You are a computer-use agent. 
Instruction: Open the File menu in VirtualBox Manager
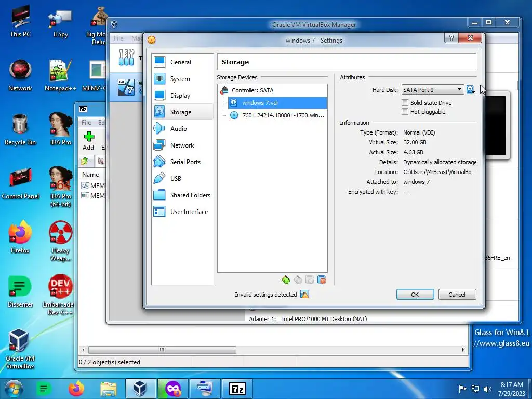coord(118,38)
